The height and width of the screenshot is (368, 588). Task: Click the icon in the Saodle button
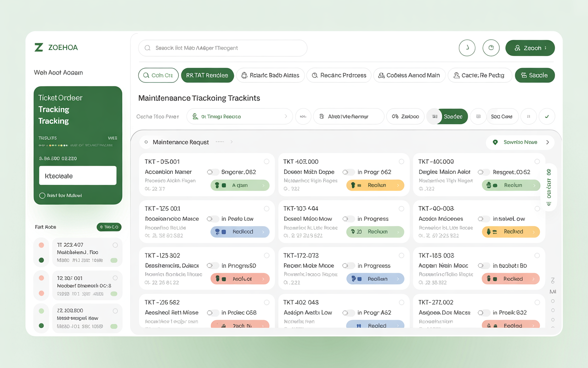coord(523,75)
